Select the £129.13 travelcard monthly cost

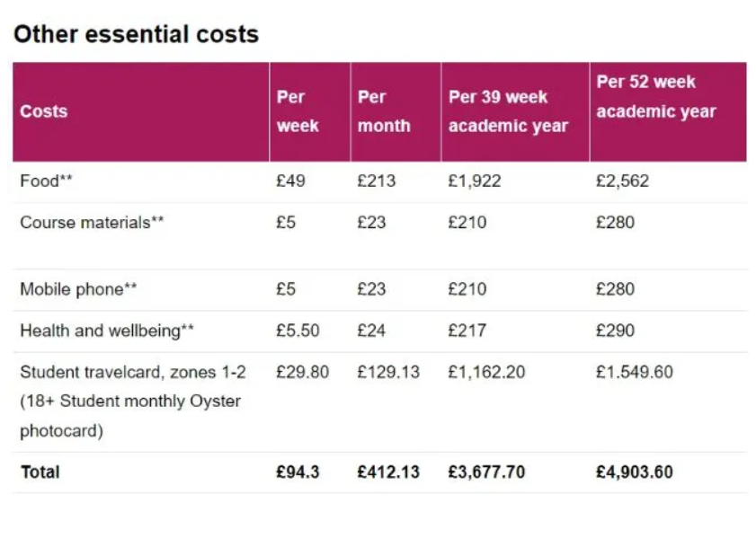pyautogui.click(x=388, y=373)
